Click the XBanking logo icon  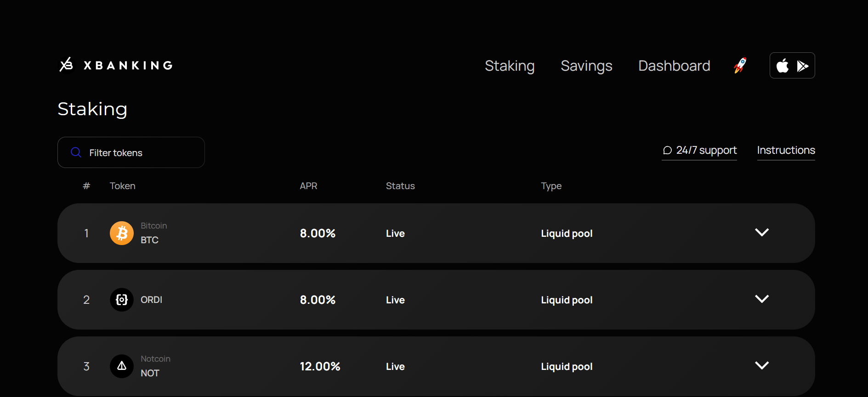(x=66, y=65)
